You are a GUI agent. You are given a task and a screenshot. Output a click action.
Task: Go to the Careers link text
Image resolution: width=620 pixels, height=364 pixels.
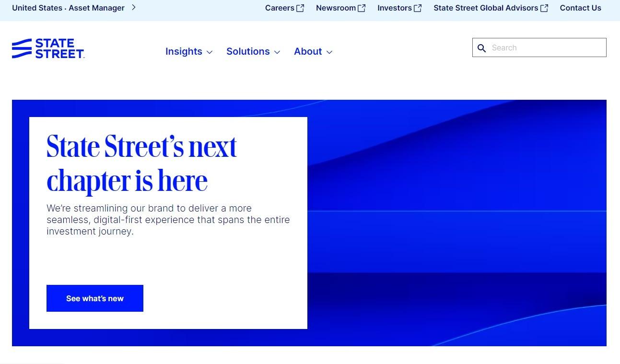point(280,8)
